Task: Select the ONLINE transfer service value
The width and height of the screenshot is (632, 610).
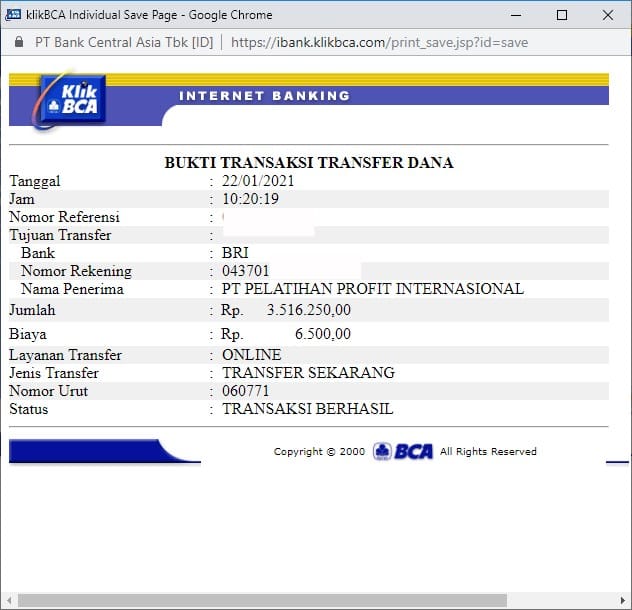Action: [x=252, y=355]
